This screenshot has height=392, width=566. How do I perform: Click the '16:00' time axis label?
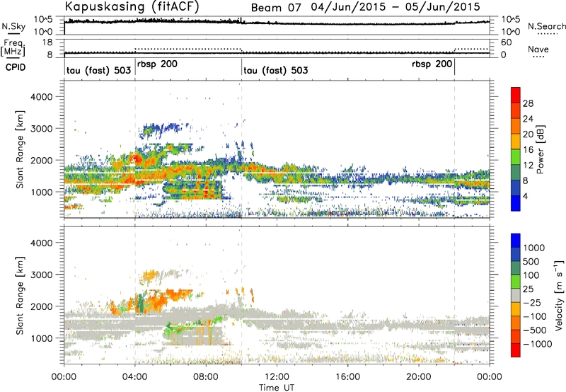(347, 377)
